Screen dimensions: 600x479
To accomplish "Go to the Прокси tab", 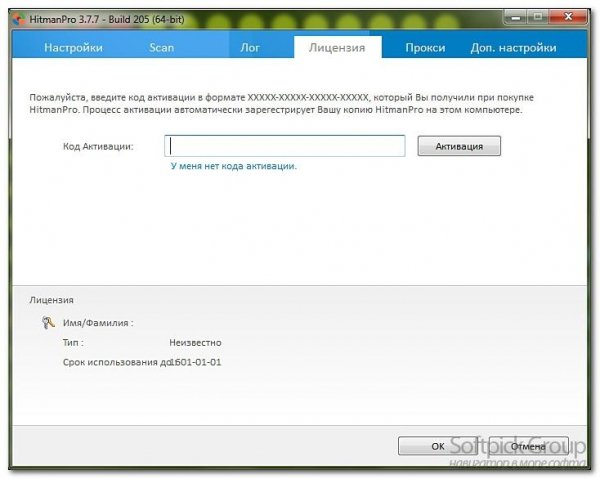I will click(425, 48).
